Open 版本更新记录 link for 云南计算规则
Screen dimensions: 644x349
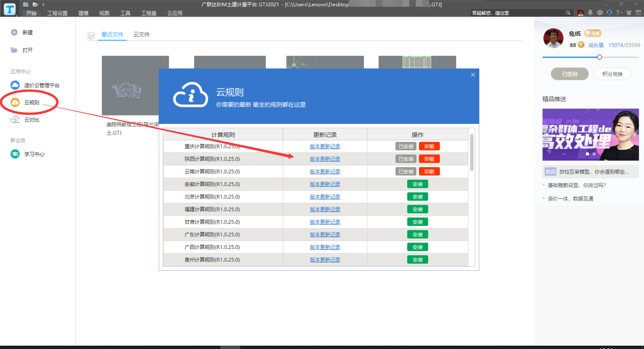(325, 171)
